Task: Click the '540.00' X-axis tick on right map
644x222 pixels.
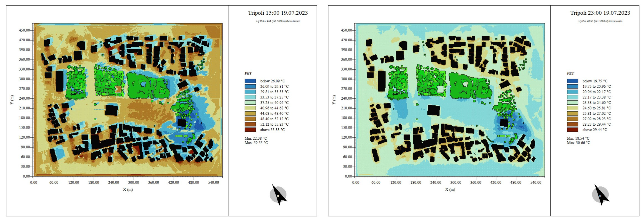Action: (x=535, y=182)
